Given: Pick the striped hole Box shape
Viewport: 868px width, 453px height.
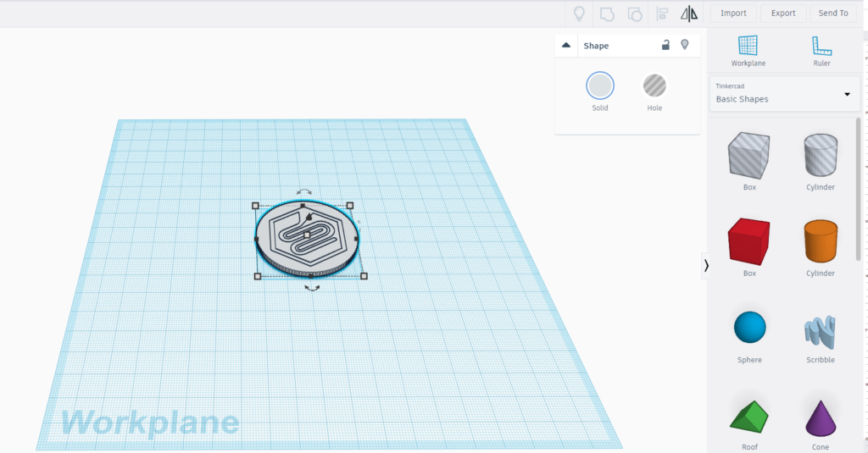Looking at the screenshot, I should tap(748, 156).
